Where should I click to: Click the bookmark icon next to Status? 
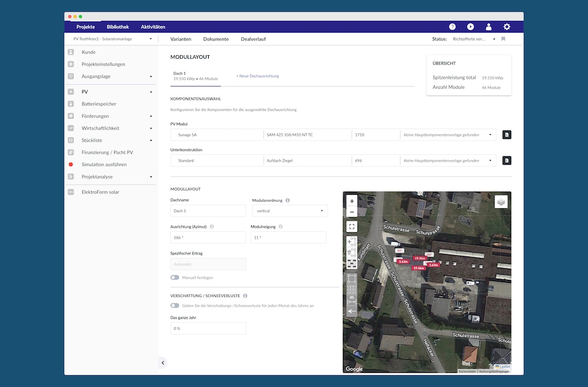(x=503, y=39)
